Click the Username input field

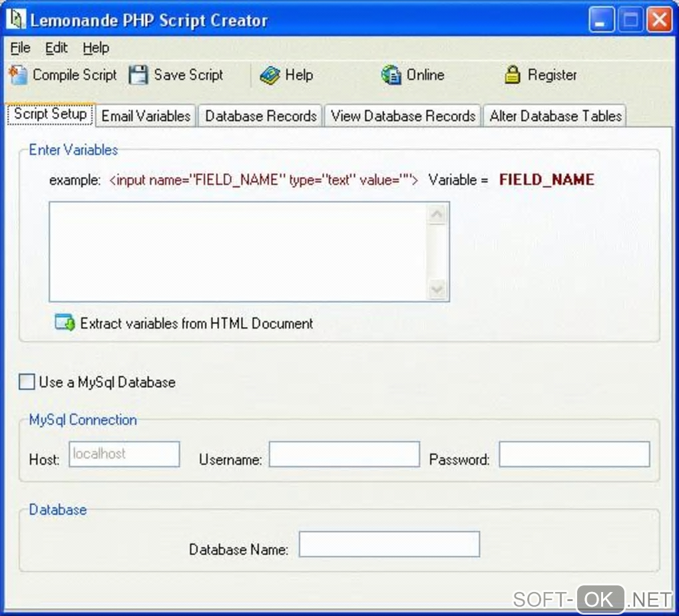pyautogui.click(x=344, y=454)
